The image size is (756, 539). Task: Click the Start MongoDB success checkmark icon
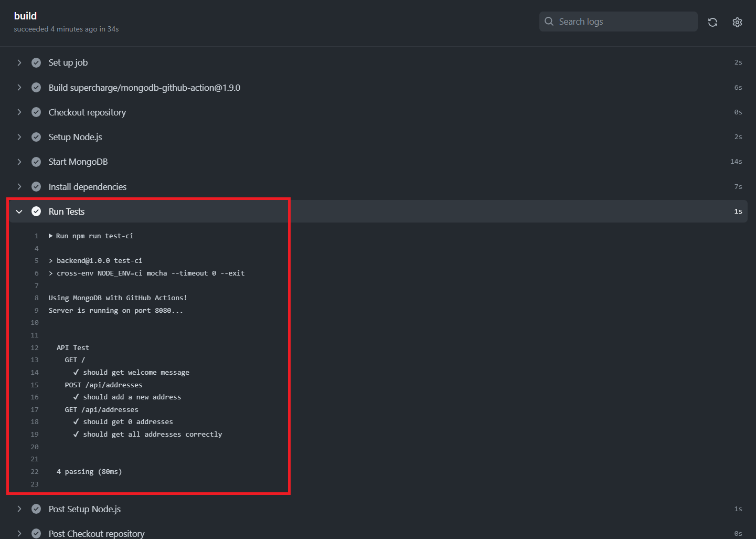36,162
